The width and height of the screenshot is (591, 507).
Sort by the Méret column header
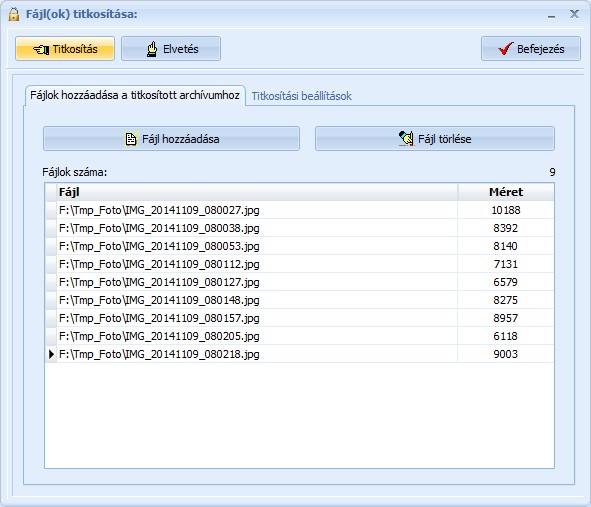coord(506,192)
